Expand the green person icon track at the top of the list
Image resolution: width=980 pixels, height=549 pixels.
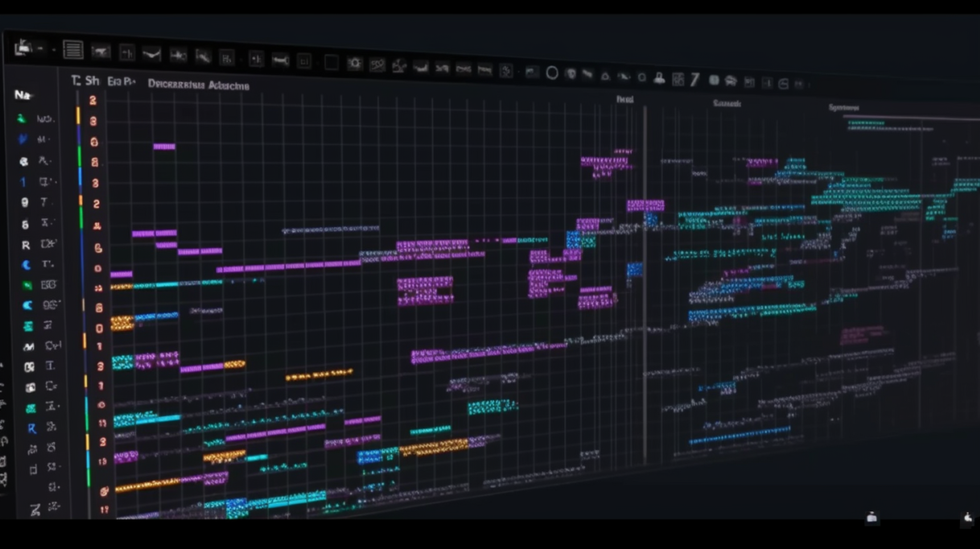point(21,119)
